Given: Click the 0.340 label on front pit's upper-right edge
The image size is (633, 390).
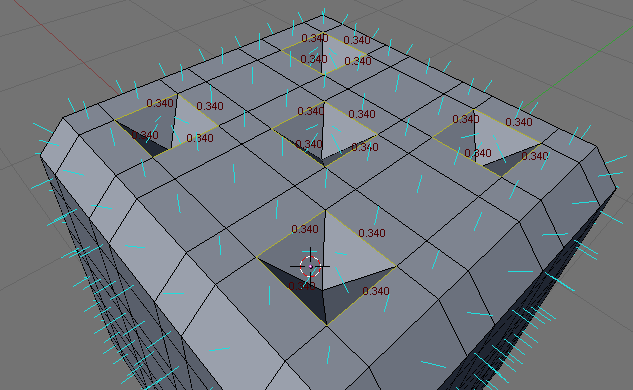Looking at the screenshot, I should pyautogui.click(x=372, y=233).
